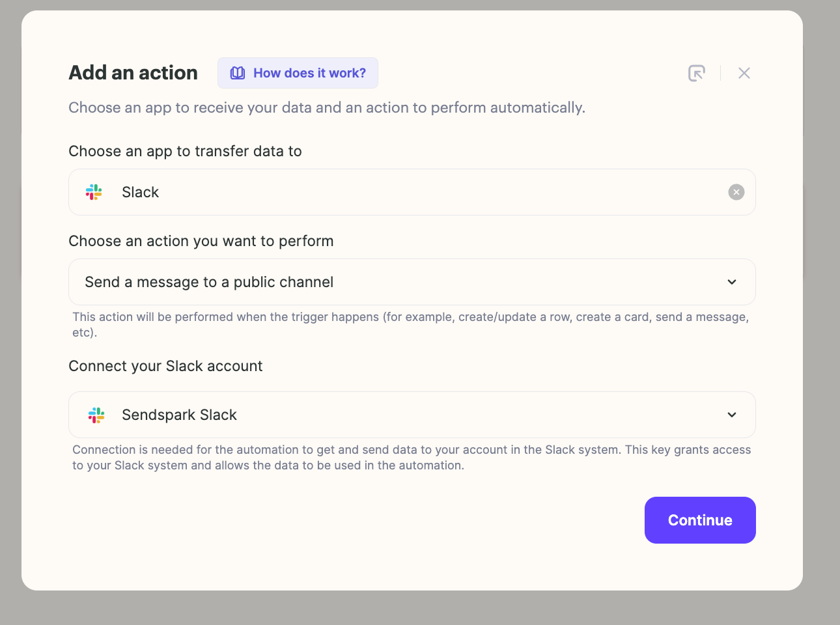The width and height of the screenshot is (840, 625).
Task: Select the 'Add an action' heading
Action: coord(133,73)
